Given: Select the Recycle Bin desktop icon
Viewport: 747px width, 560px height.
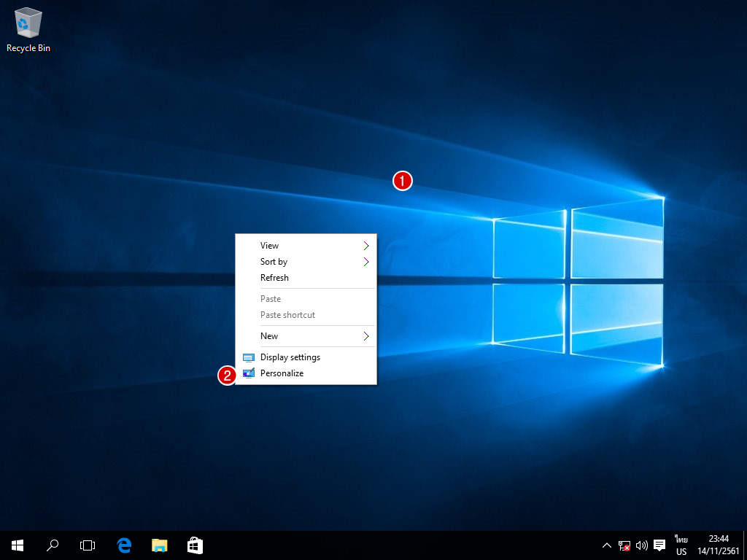Looking at the screenshot, I should coord(28,29).
